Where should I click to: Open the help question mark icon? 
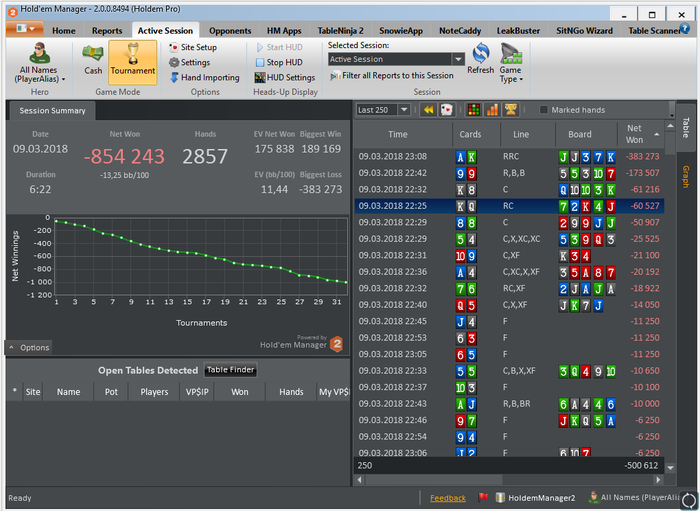pos(684,29)
